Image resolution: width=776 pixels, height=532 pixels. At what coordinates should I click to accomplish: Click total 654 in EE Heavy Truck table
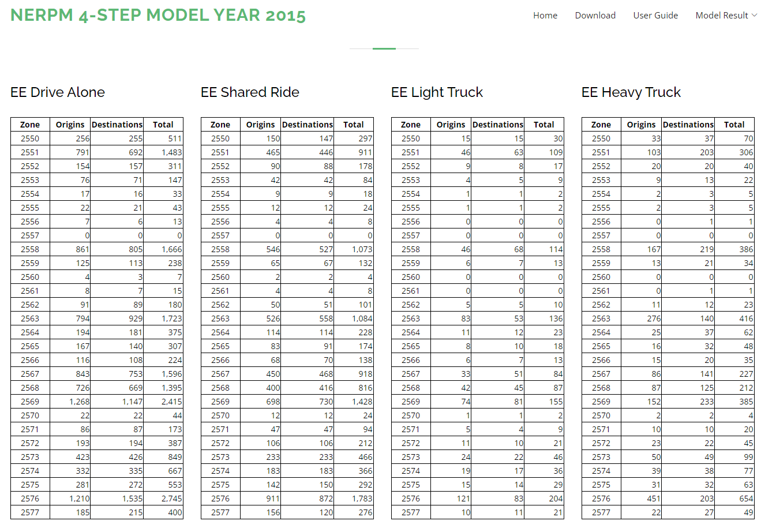(746, 499)
